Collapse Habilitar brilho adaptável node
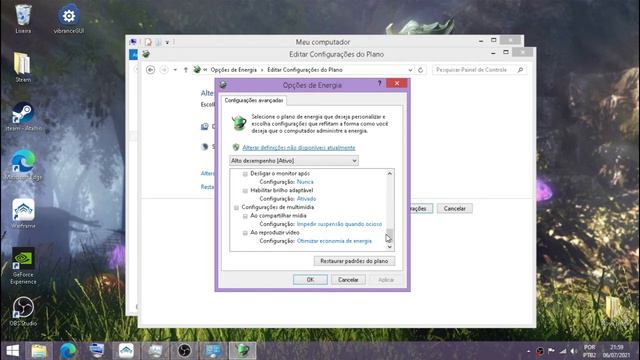This screenshot has height=360, width=640. point(245,191)
